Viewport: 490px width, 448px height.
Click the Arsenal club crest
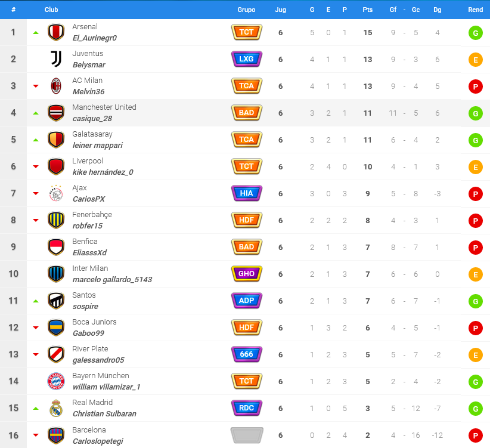[x=56, y=32]
